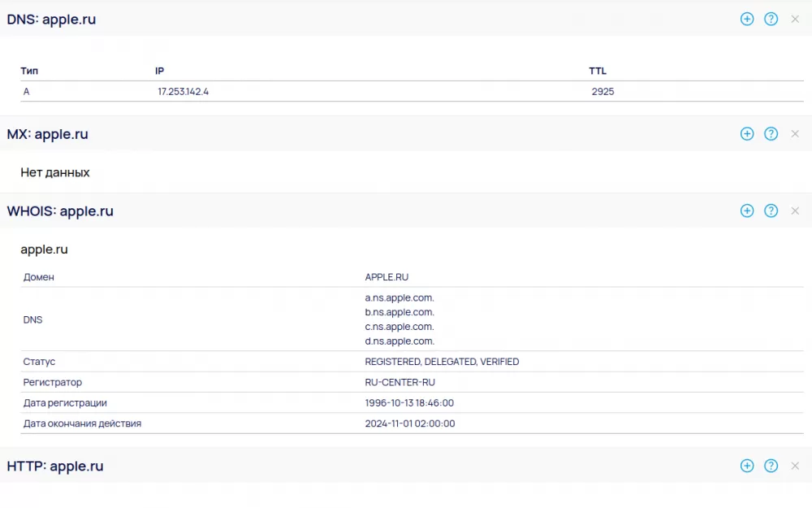Click the Дата окончания действия row label
This screenshot has width=812, height=508.
pyautogui.click(x=82, y=423)
